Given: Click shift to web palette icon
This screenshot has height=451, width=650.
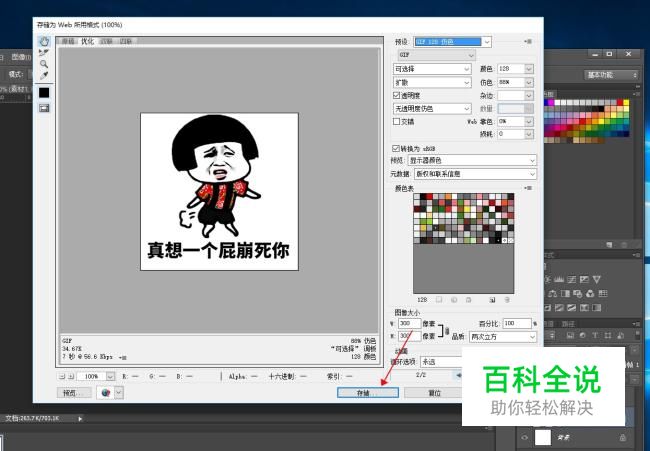Looking at the screenshot, I should click(454, 300).
